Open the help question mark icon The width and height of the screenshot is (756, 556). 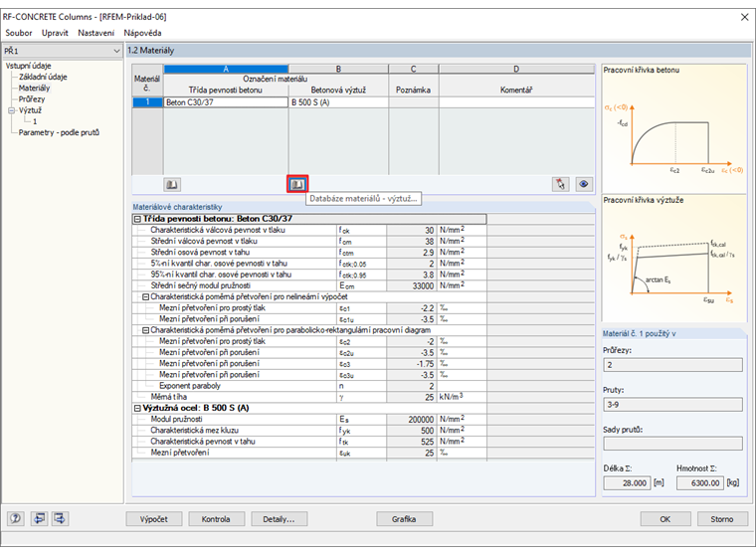16,518
